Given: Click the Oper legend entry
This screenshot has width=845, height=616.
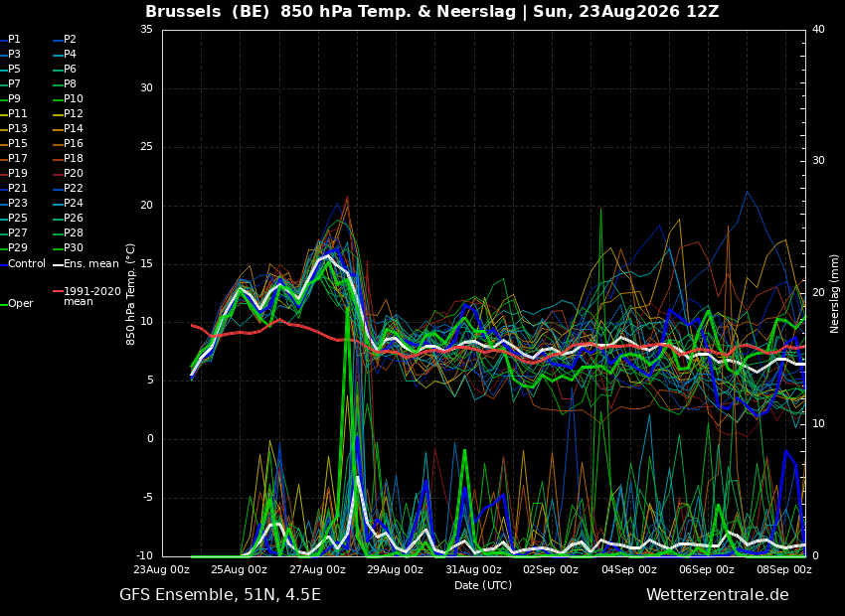Looking at the screenshot, I should point(17,304).
